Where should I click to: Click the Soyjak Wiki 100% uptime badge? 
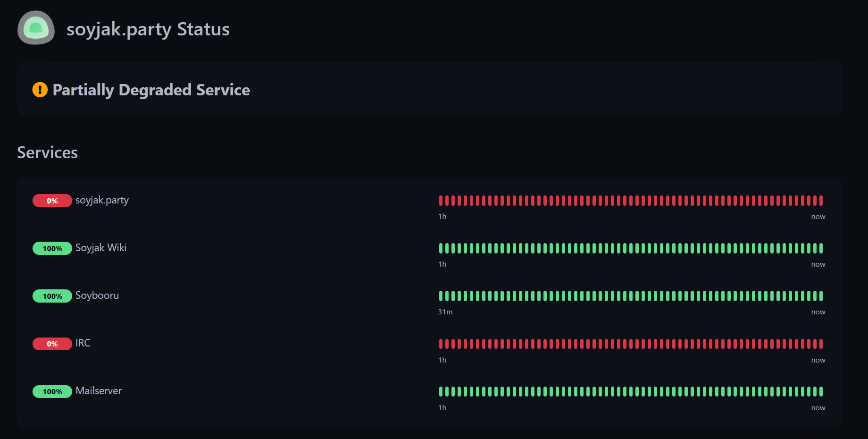[52, 248]
